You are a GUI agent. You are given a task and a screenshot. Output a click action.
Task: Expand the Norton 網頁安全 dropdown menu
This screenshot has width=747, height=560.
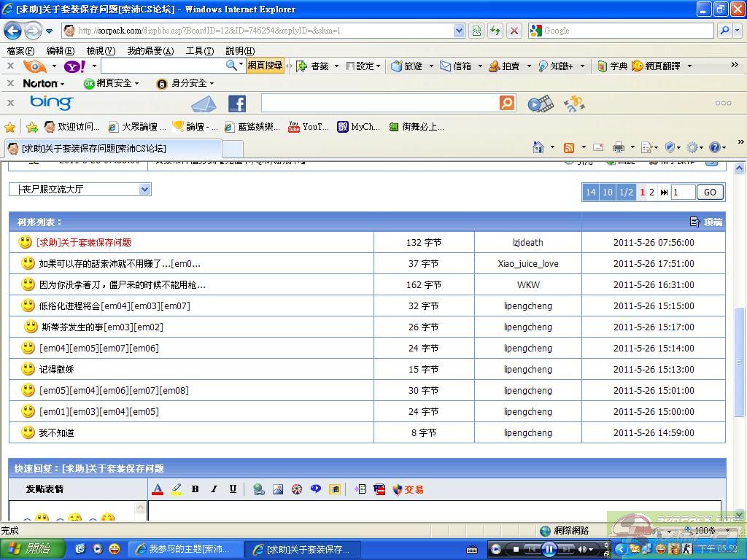(x=136, y=84)
